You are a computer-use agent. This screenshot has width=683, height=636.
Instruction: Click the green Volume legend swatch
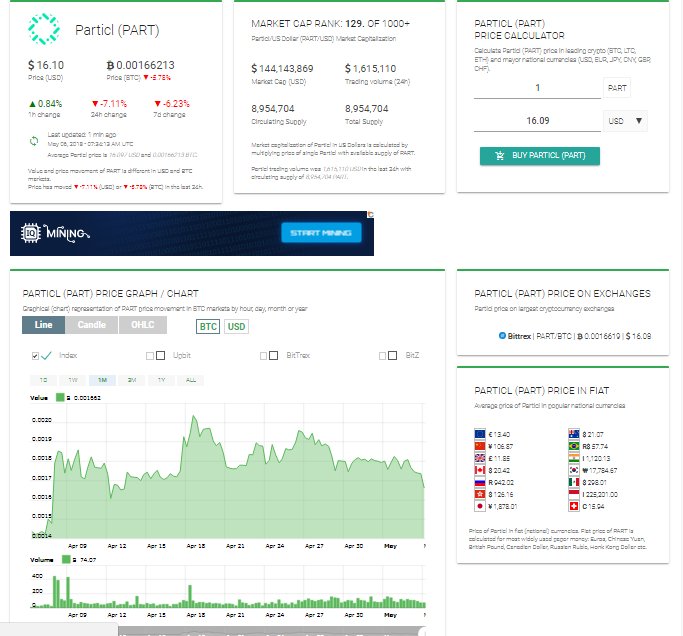(x=66, y=559)
